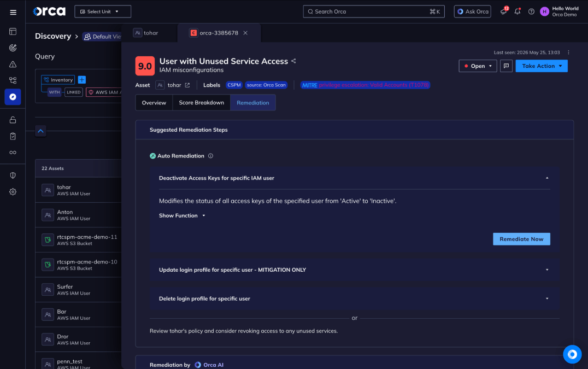Click the CSPM label
588x369 pixels.
[x=234, y=85]
